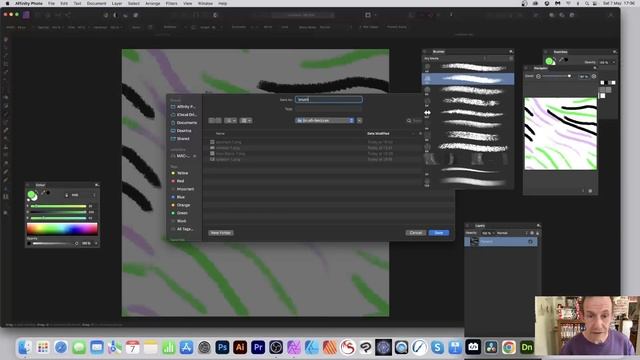Select Documents in the dialog sidebar
Viewport: 640px width, 360px height.
[184, 123]
